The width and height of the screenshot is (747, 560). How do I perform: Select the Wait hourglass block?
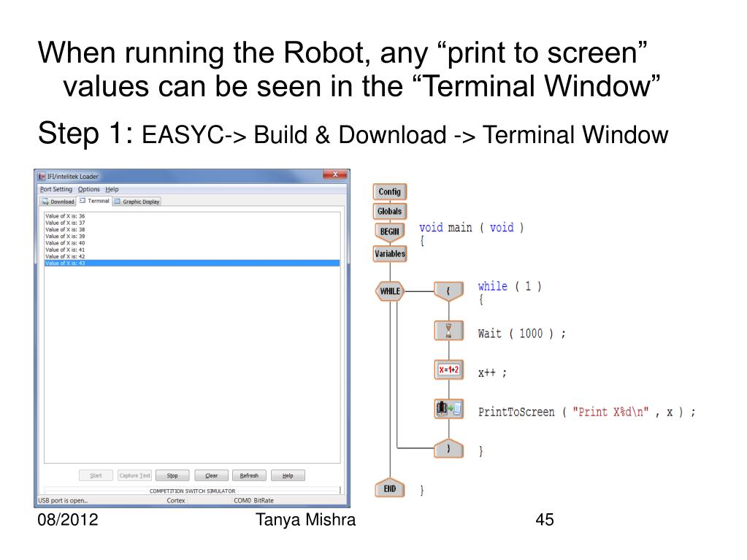coord(449,331)
